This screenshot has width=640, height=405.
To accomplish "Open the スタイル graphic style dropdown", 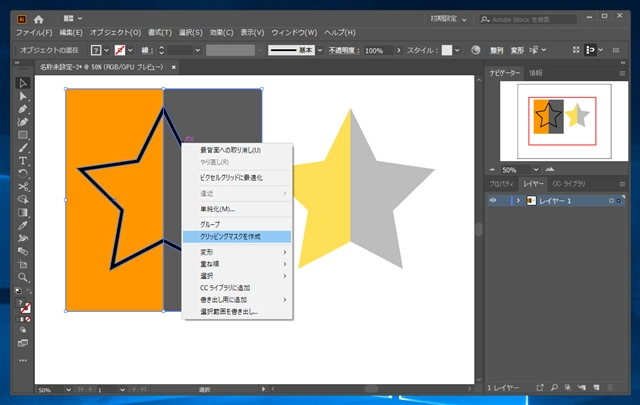I will [x=457, y=50].
